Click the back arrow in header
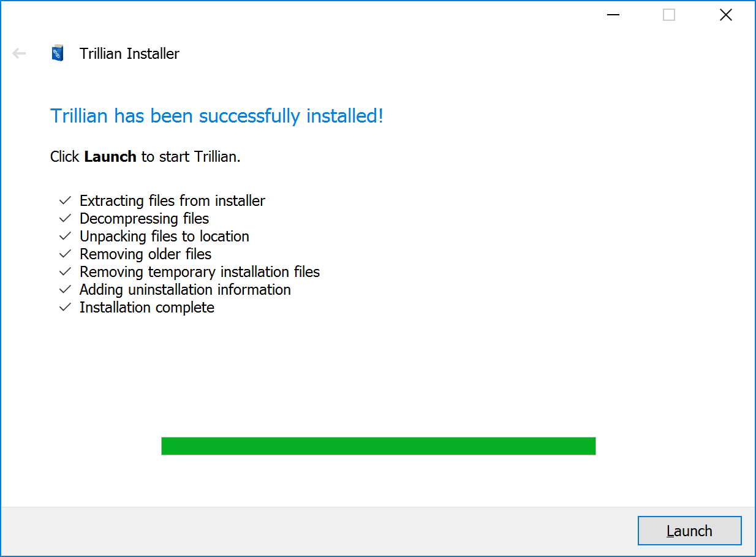Viewport: 756px width, 557px height. (20, 53)
